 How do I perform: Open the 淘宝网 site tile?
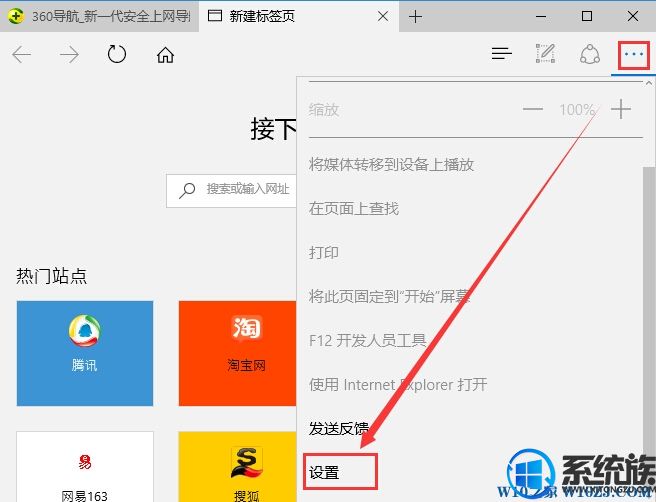click(x=238, y=353)
